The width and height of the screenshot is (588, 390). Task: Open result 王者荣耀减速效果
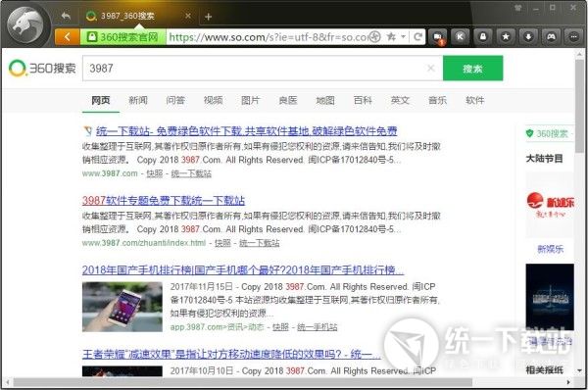click(x=231, y=354)
